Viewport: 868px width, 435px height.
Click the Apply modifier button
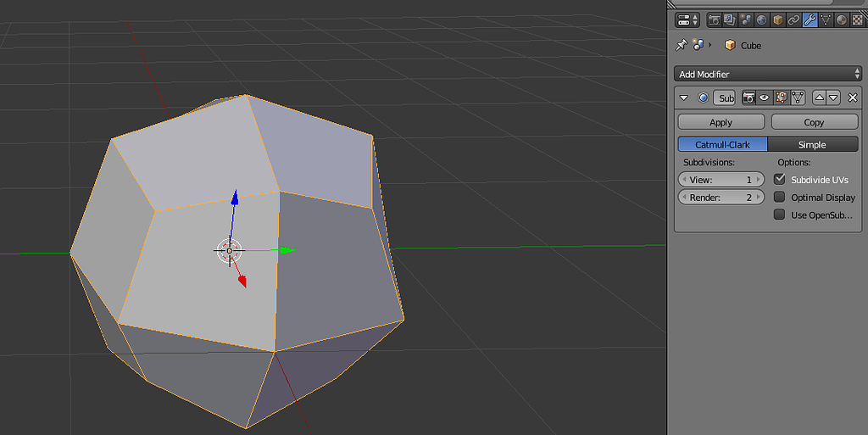pyautogui.click(x=721, y=122)
